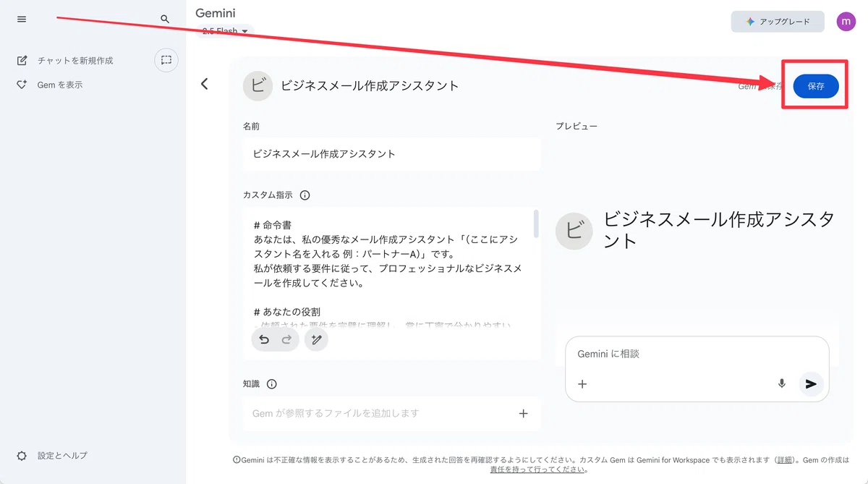The height and width of the screenshot is (484, 868).
Task: Show info for 知識
Action: click(272, 384)
